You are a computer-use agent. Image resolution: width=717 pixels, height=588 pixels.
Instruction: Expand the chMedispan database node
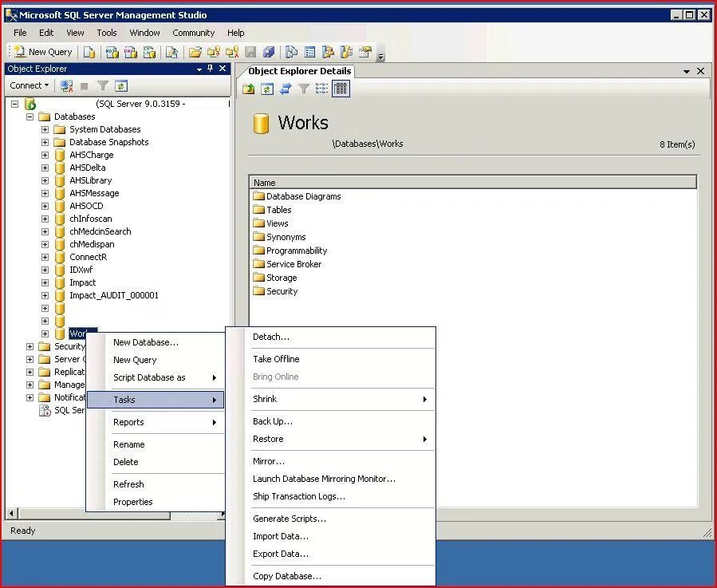45,244
